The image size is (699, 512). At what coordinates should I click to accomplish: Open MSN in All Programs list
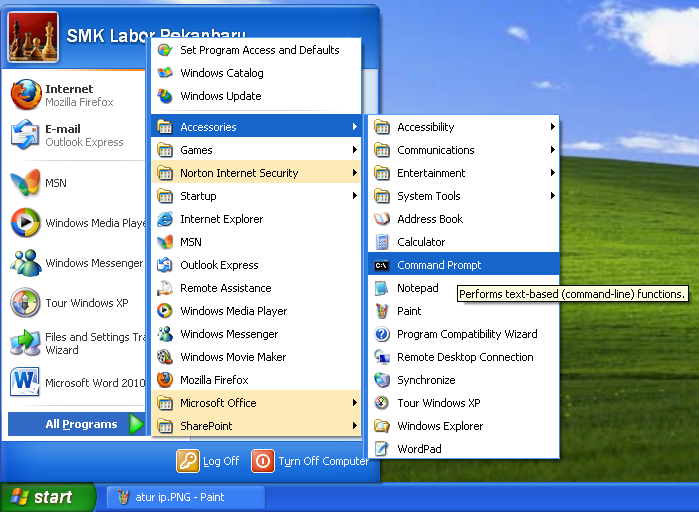256,242
